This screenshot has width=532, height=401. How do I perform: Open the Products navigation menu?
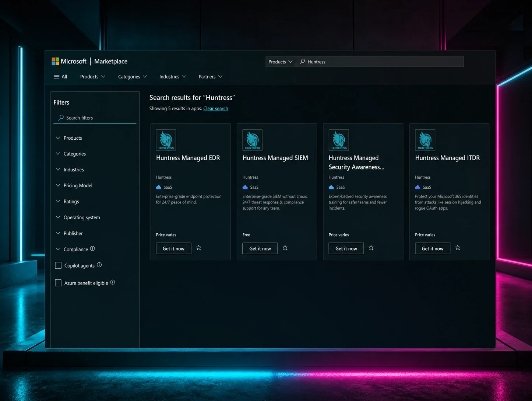tap(93, 77)
